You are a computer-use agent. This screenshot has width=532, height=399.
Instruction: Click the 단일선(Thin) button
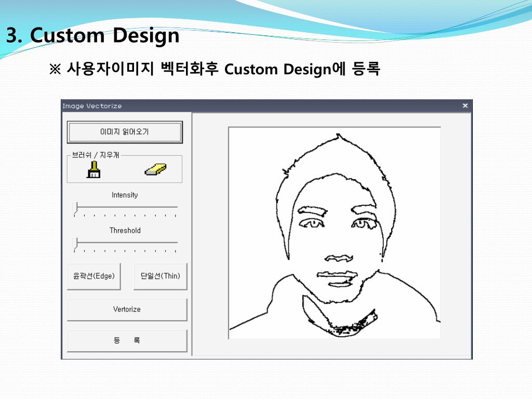(x=161, y=276)
